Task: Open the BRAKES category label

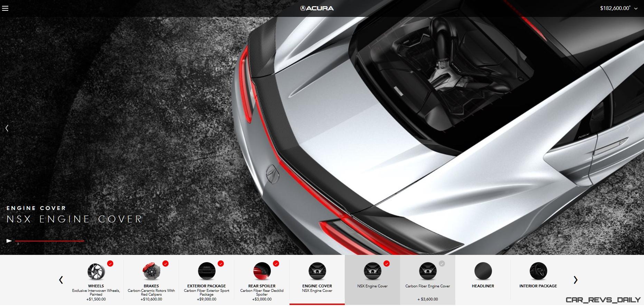Action: pyautogui.click(x=151, y=286)
